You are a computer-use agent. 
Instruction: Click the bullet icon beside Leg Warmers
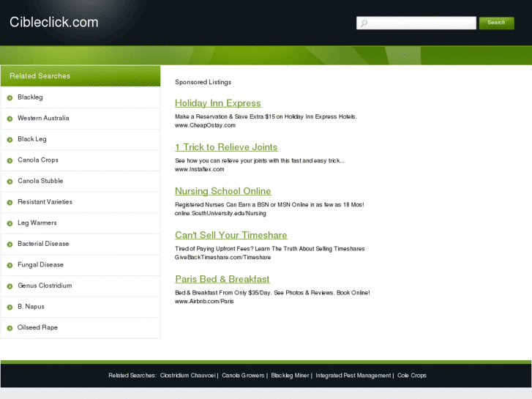tap(10, 223)
